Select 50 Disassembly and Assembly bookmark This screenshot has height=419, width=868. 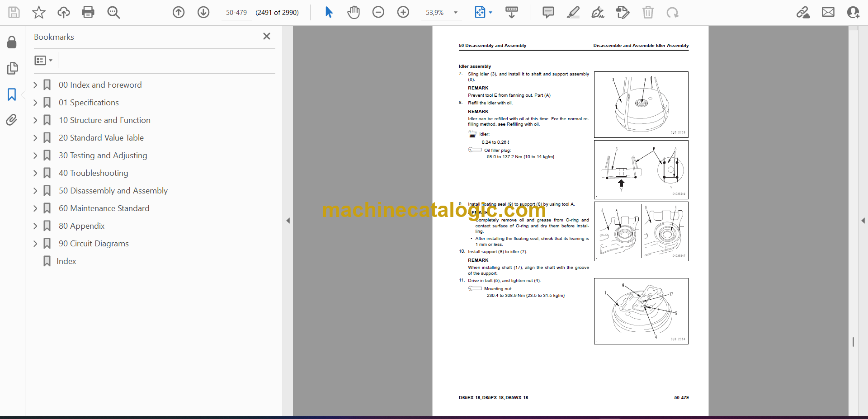[113, 191]
